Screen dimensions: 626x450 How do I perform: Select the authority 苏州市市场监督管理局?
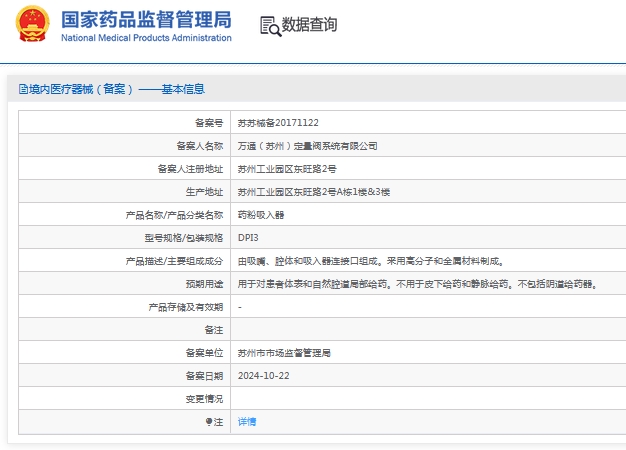tap(284, 353)
